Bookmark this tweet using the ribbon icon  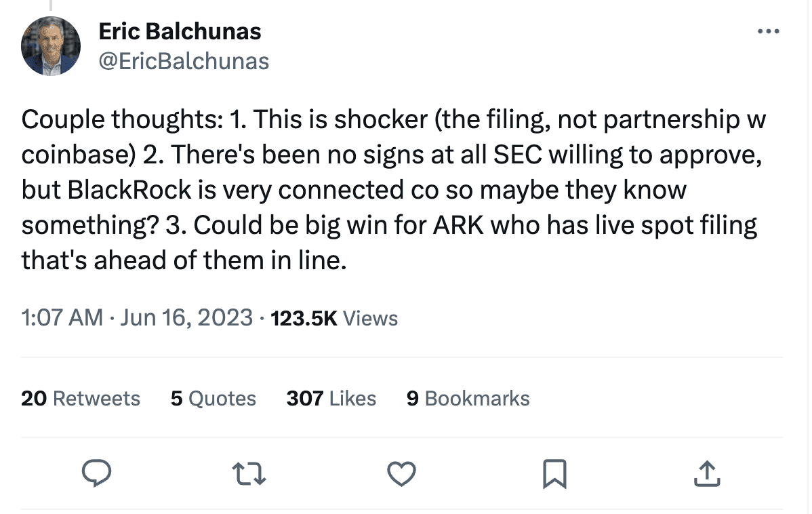tap(554, 473)
